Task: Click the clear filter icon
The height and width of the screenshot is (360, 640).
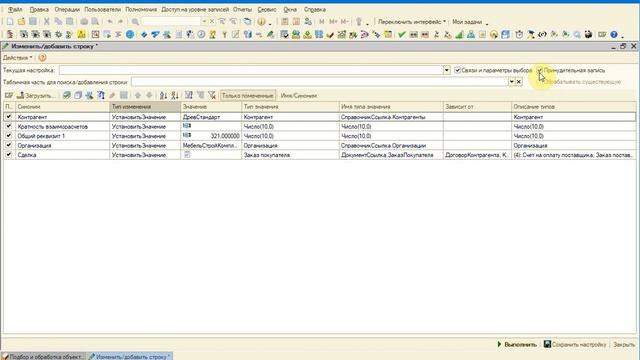Action: pyautogui.click(x=212, y=96)
